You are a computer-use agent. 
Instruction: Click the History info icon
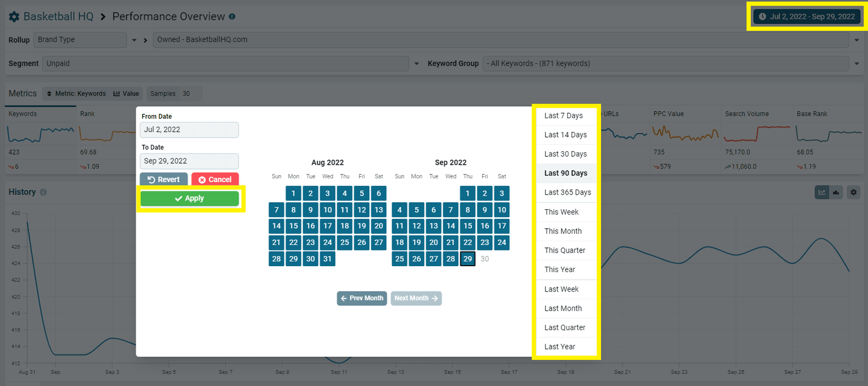click(43, 192)
